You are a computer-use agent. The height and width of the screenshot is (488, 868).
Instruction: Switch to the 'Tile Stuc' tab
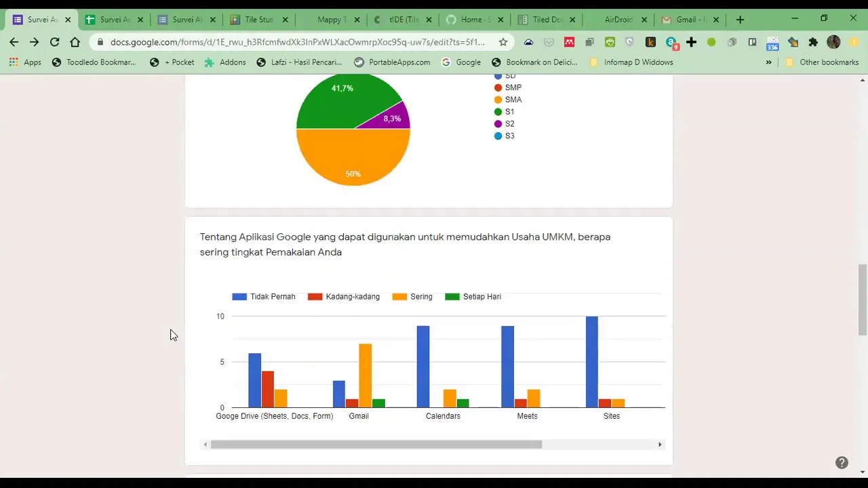(x=258, y=20)
